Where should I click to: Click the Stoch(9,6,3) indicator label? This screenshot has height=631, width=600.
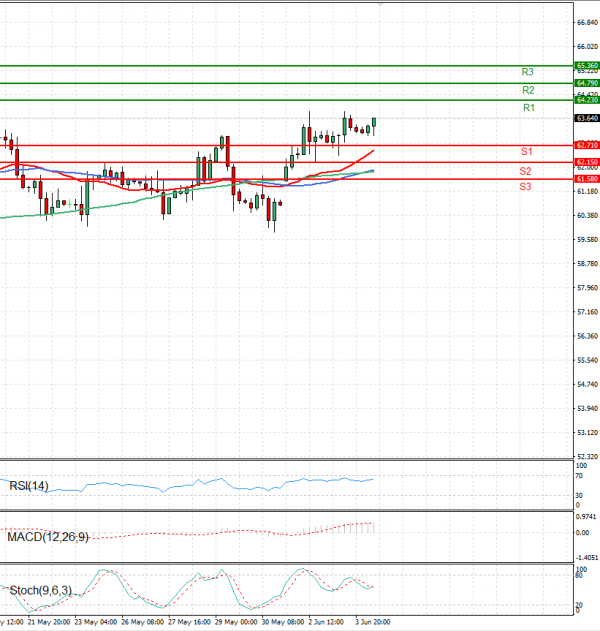(x=41, y=590)
